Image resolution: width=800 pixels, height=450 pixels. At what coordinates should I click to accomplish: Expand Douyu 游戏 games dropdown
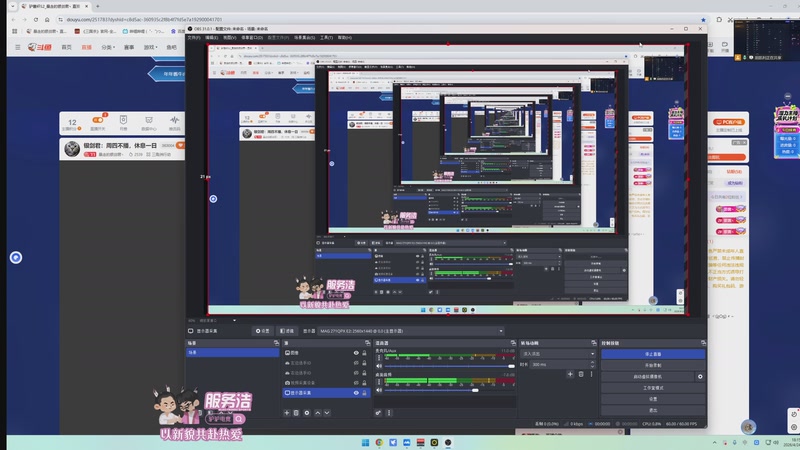tap(150, 47)
